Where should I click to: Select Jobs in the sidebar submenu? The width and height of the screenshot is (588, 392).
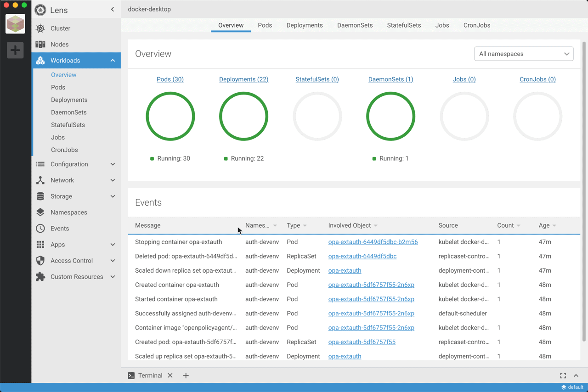[57, 137]
